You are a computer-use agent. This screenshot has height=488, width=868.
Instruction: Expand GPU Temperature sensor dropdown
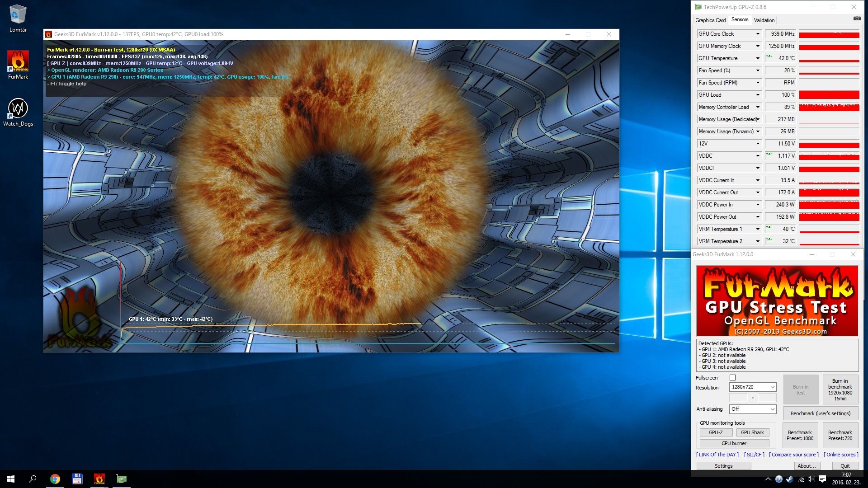click(758, 58)
